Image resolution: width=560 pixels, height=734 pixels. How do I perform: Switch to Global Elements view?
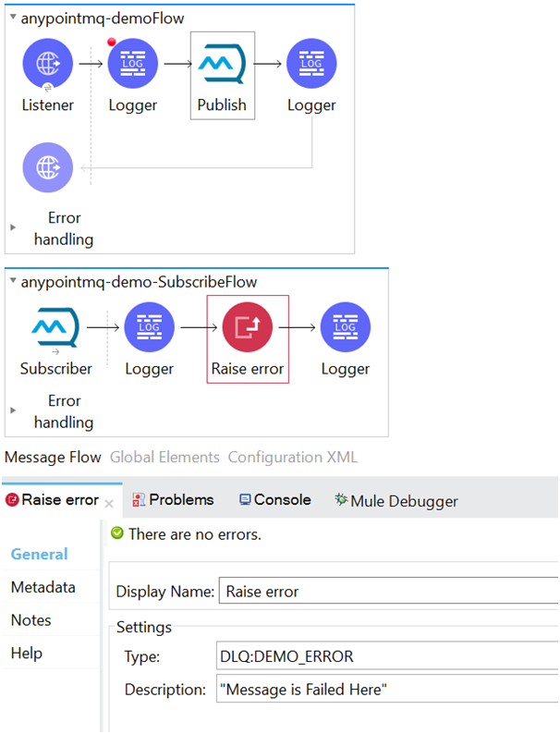(164, 457)
